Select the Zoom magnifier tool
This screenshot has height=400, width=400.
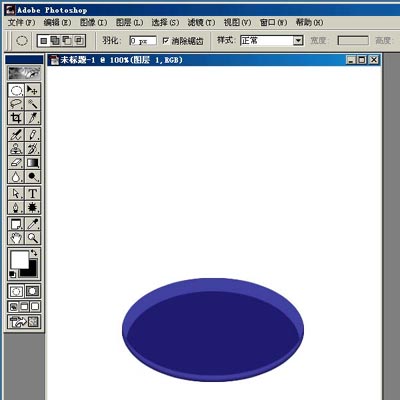[32, 238]
